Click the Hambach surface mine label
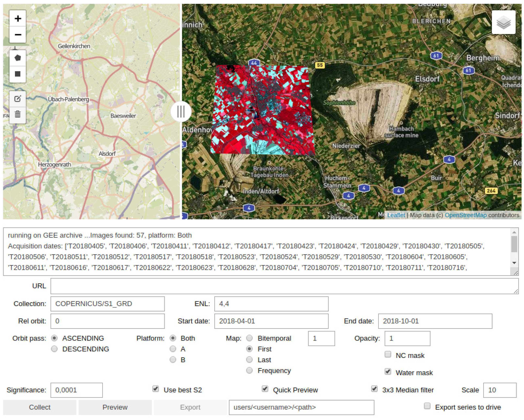The image size is (524, 420). 401,132
